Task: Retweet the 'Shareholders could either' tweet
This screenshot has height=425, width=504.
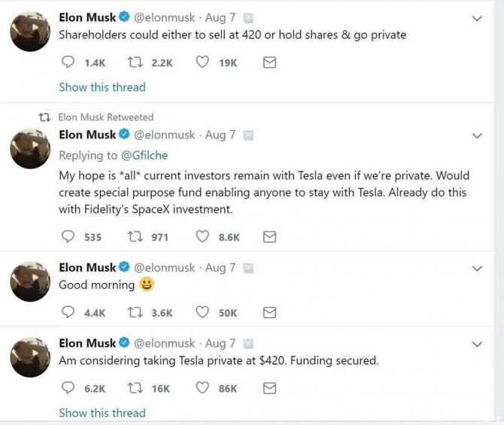Action: (x=137, y=63)
